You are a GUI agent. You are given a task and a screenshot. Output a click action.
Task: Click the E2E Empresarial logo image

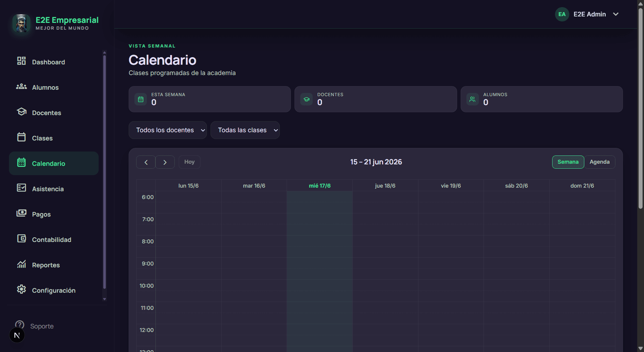[x=21, y=23]
